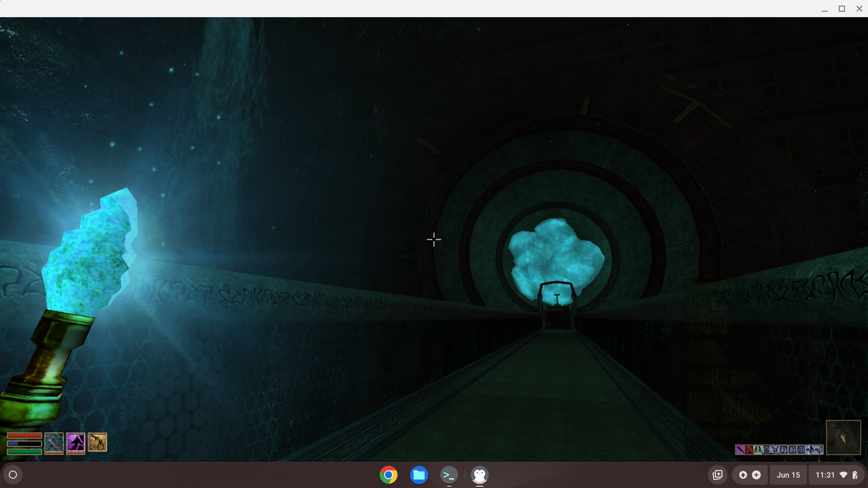This screenshot has width=868, height=488.
Task: Open quick settings via 11:31 clock
Action: click(825, 475)
